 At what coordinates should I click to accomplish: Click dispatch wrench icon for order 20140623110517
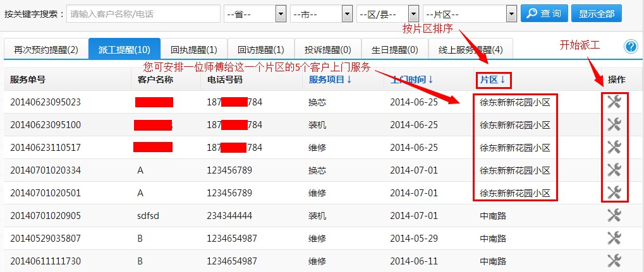pyautogui.click(x=614, y=148)
